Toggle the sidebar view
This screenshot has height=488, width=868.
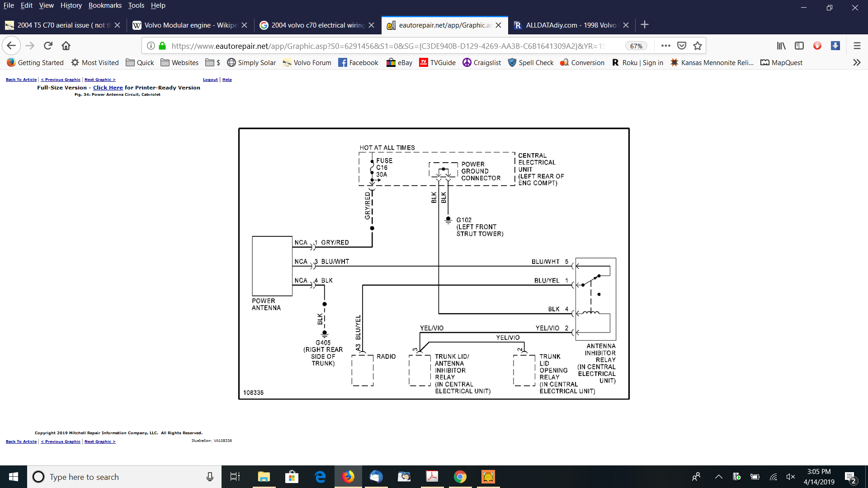[799, 46]
